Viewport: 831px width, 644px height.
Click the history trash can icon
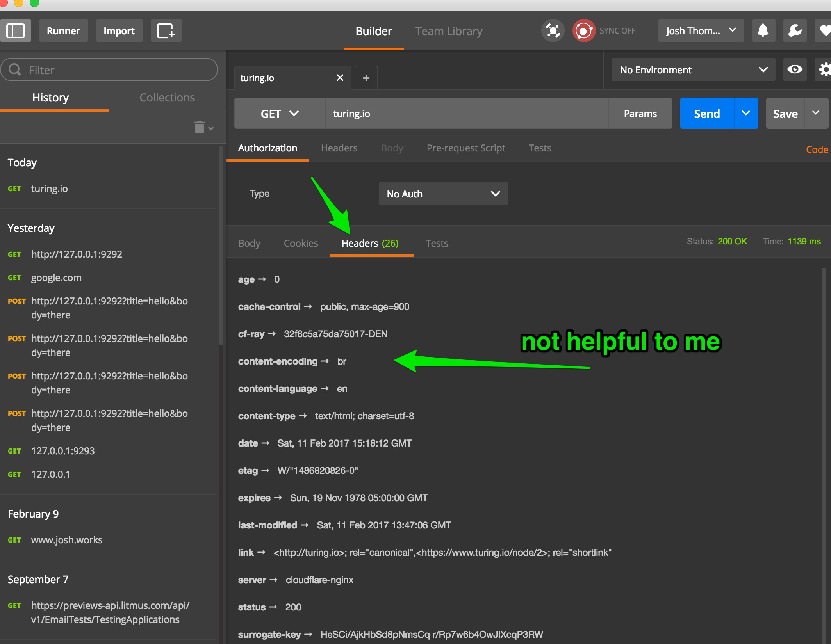(x=199, y=127)
